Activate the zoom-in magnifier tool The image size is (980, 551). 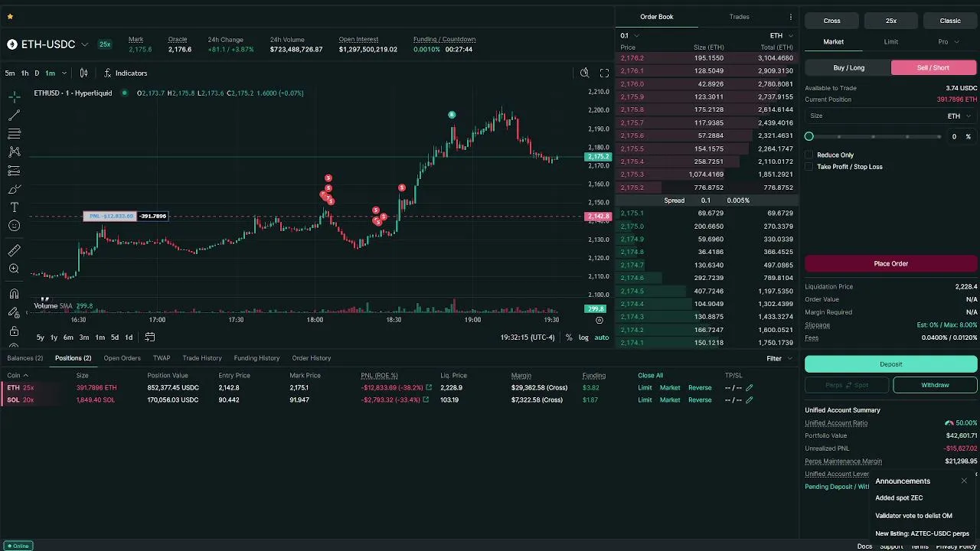pos(14,269)
